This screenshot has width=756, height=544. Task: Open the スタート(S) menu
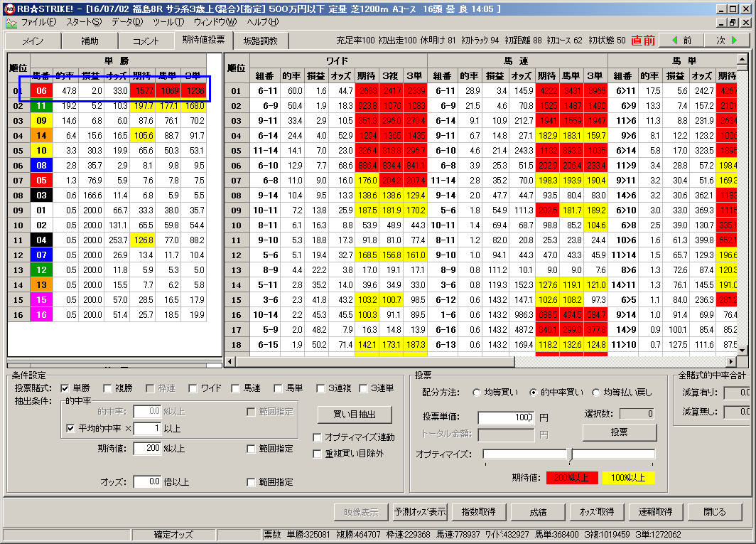[84, 22]
